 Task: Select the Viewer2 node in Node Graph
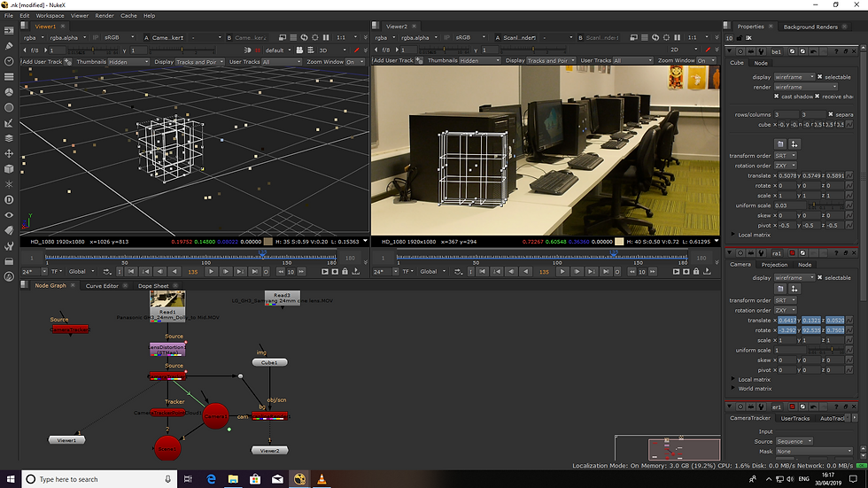coord(269,451)
